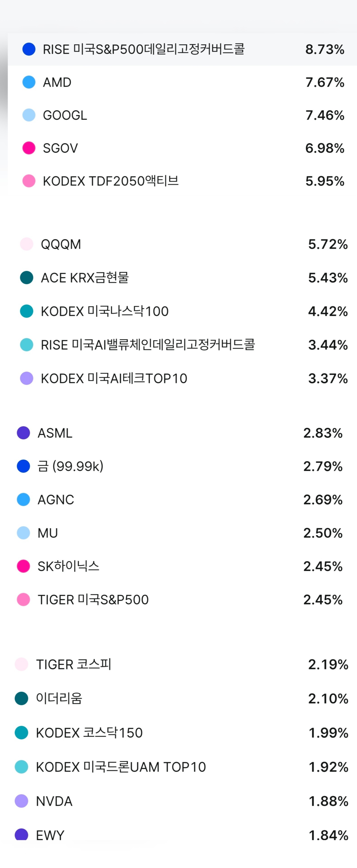Open the SGOV holding
The height and width of the screenshot is (868, 357).
point(61,148)
